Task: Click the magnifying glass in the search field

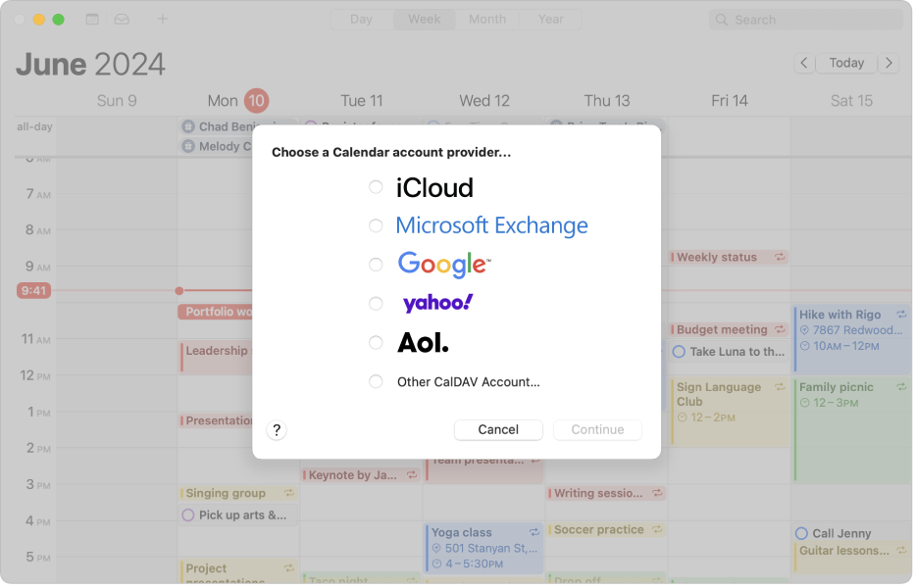Action: pos(722,19)
